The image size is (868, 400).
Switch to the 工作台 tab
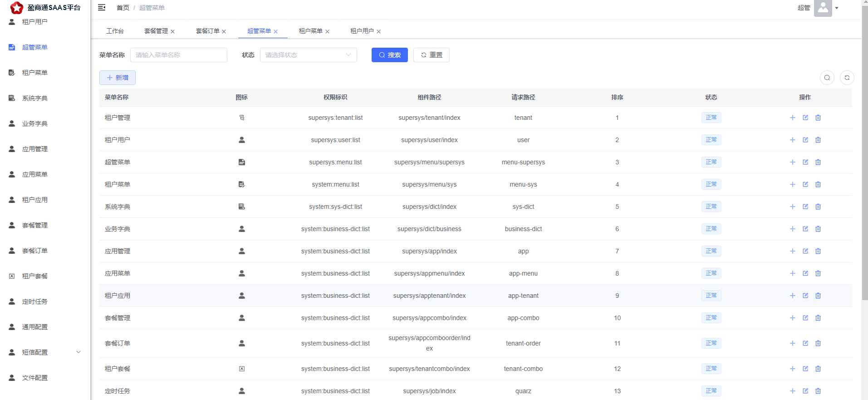tap(115, 31)
